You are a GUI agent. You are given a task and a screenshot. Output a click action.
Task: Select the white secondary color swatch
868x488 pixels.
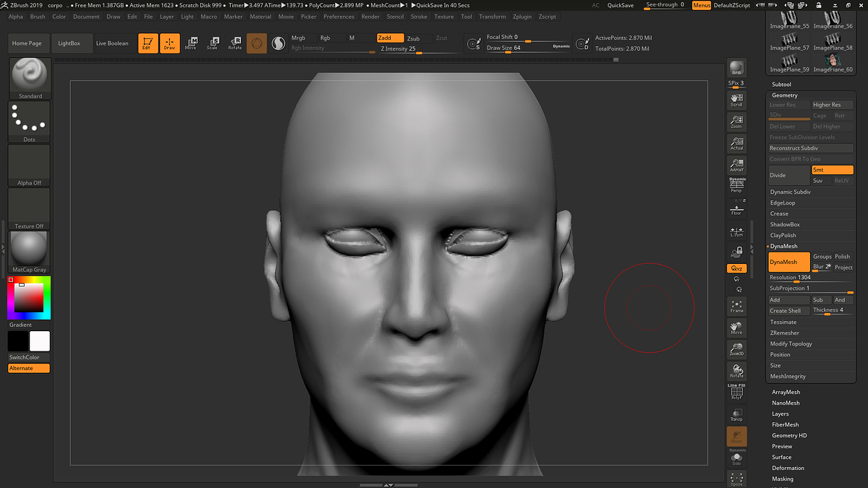40,341
